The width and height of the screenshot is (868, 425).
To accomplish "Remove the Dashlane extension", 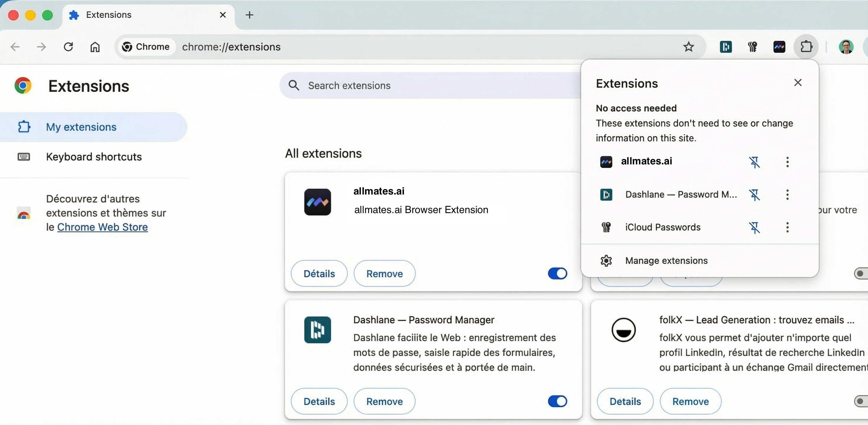I will [x=384, y=401].
